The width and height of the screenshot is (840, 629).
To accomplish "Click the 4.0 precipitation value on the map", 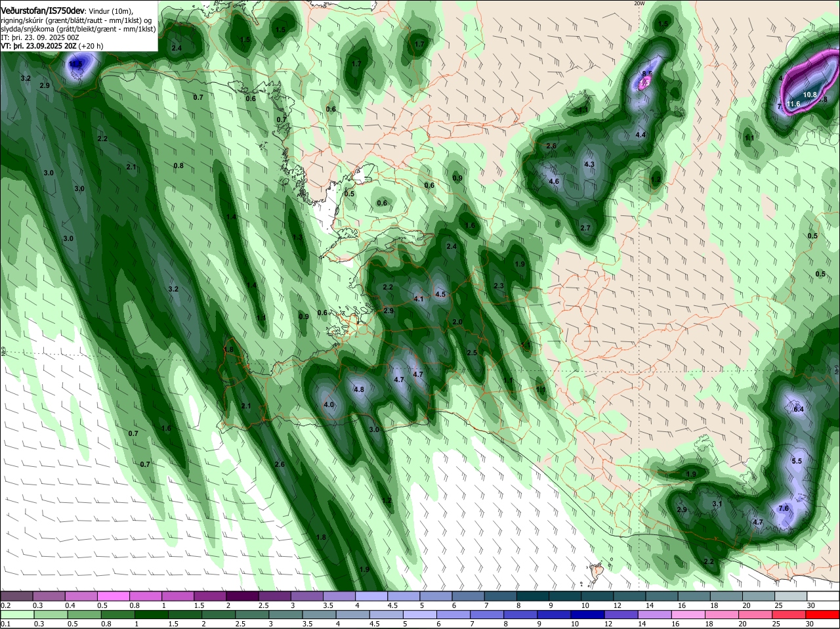I will point(329,405).
